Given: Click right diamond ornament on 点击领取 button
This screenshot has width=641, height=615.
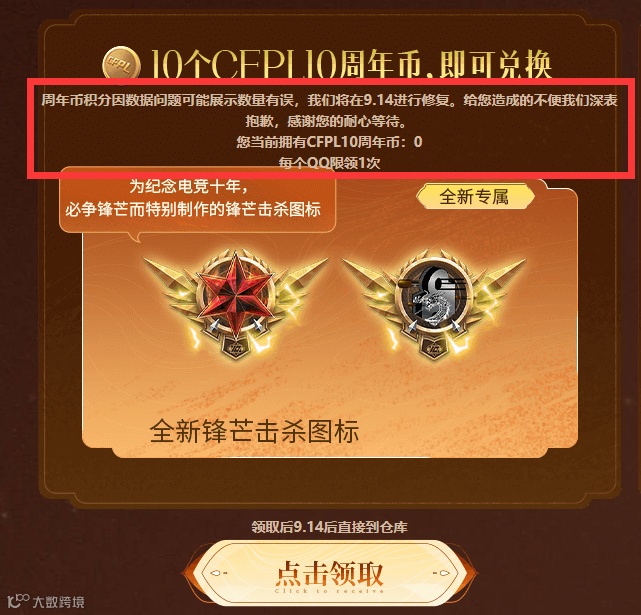Looking at the screenshot, I should click(x=440, y=573).
